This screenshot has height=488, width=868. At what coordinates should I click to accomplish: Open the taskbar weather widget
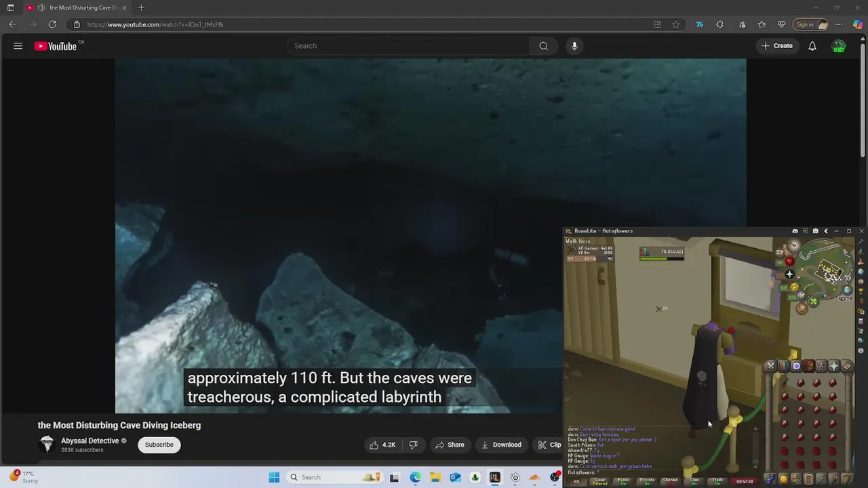[24, 477]
